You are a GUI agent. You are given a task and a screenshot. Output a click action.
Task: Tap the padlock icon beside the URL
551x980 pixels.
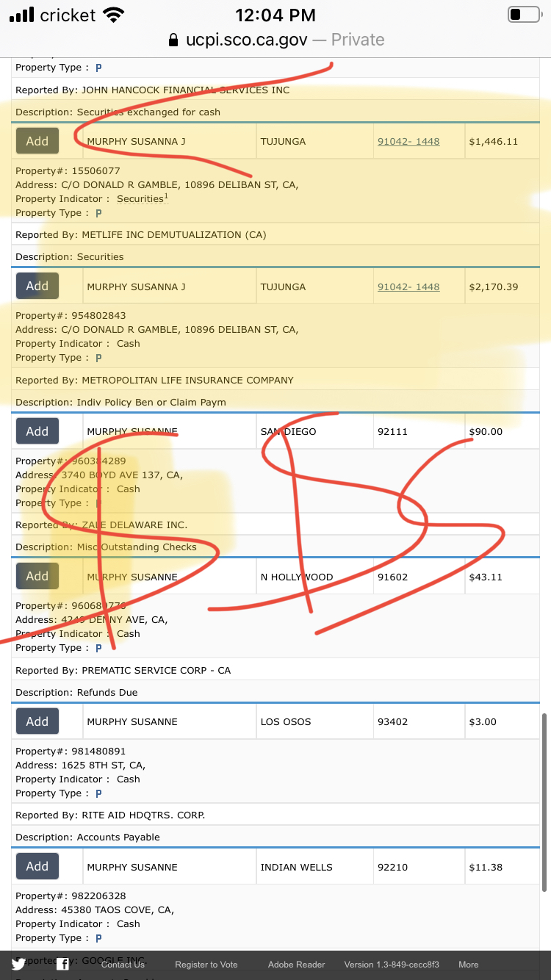pos(173,40)
